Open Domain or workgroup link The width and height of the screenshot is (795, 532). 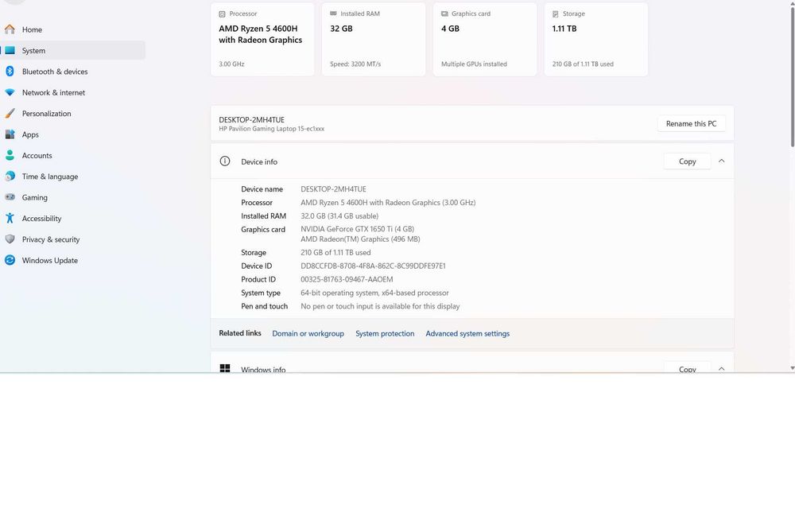(308, 333)
